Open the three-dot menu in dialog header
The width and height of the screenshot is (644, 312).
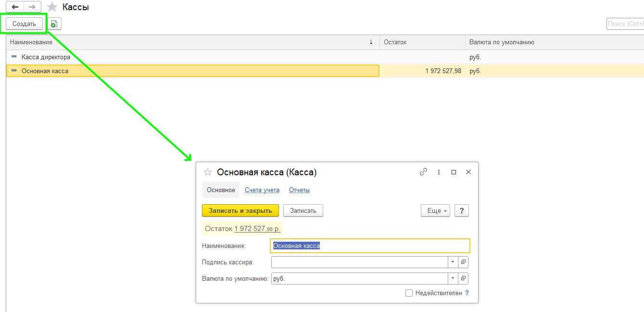[x=439, y=172]
